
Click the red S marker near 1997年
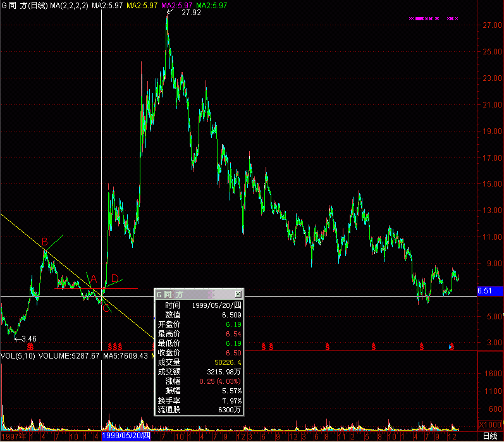(30, 347)
